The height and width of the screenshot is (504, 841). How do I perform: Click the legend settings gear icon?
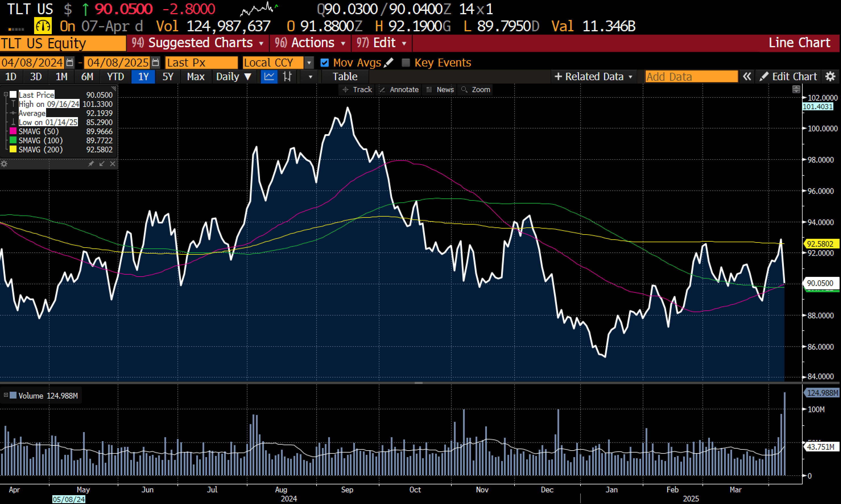point(4,164)
